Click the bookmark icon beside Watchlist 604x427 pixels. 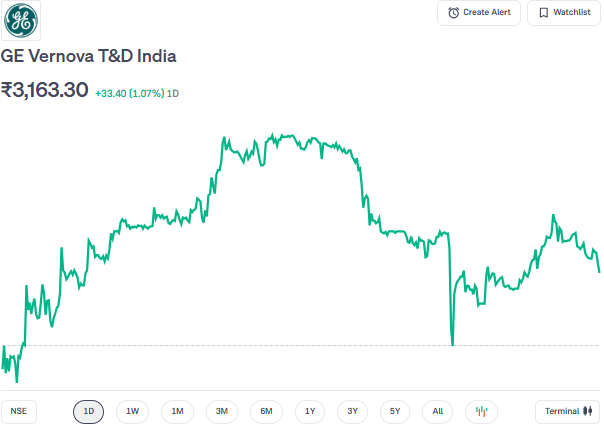pyautogui.click(x=545, y=13)
